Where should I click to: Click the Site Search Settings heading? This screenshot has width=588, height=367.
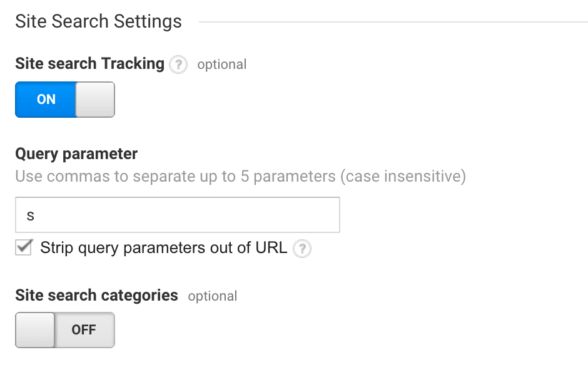[x=98, y=21]
